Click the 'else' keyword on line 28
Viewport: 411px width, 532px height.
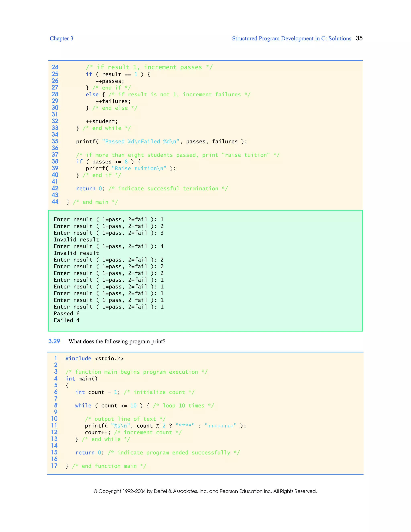tap(92, 95)
